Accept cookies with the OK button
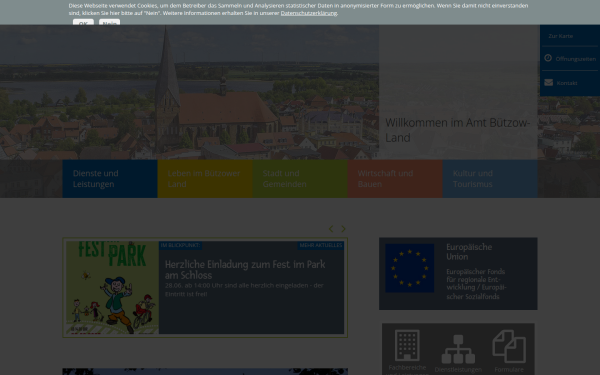 point(83,22)
